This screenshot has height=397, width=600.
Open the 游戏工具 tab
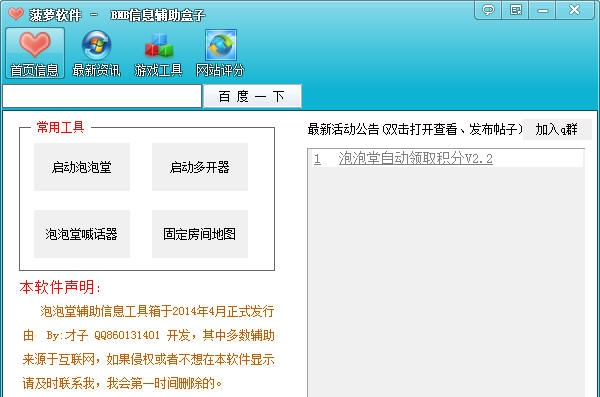pyautogui.click(x=158, y=53)
